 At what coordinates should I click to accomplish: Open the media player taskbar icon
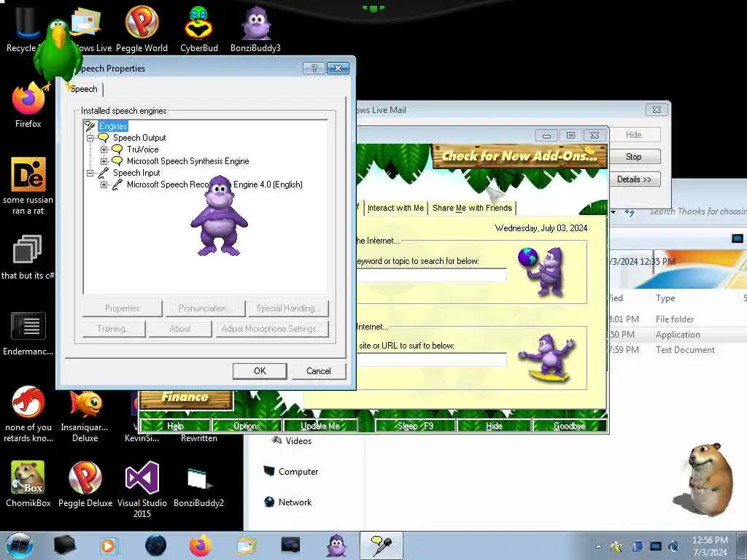pyautogui.click(x=108, y=545)
